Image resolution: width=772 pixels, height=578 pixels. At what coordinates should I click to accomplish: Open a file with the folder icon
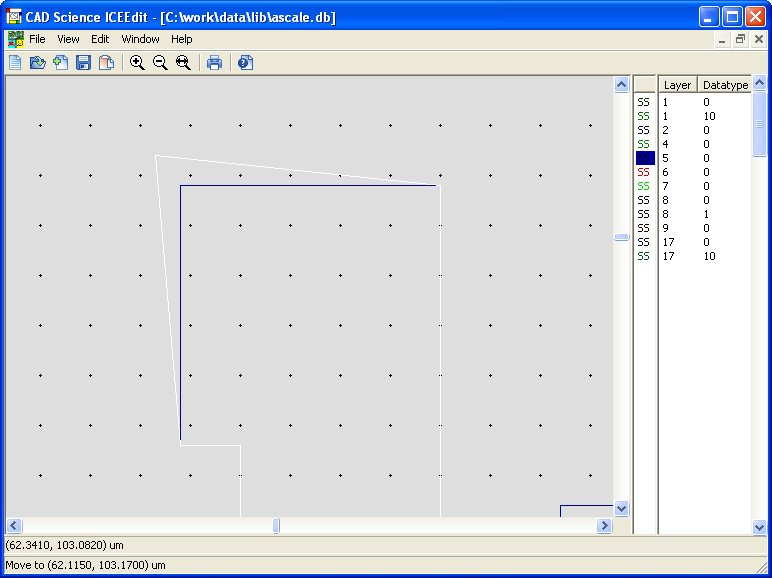pos(38,63)
